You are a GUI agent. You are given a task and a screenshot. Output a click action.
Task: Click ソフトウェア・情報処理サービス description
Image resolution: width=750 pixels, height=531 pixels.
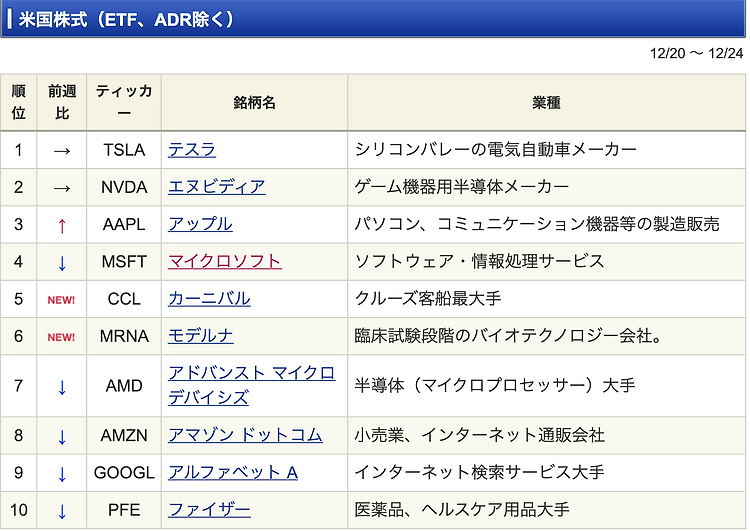click(479, 262)
